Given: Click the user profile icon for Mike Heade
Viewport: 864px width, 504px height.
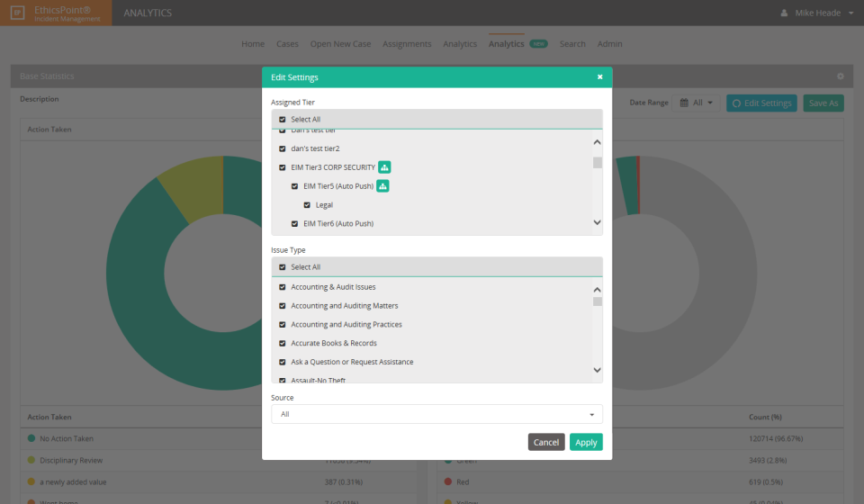Looking at the screenshot, I should coord(784,13).
